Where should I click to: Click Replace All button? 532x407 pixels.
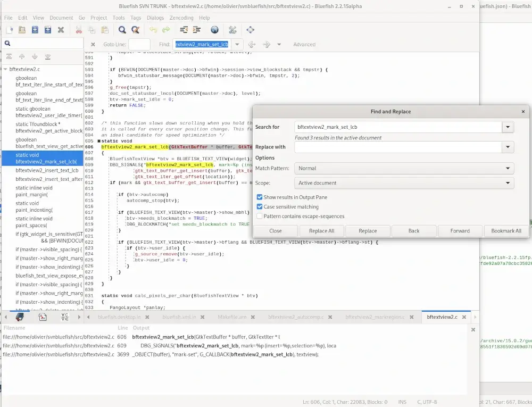[x=322, y=231]
